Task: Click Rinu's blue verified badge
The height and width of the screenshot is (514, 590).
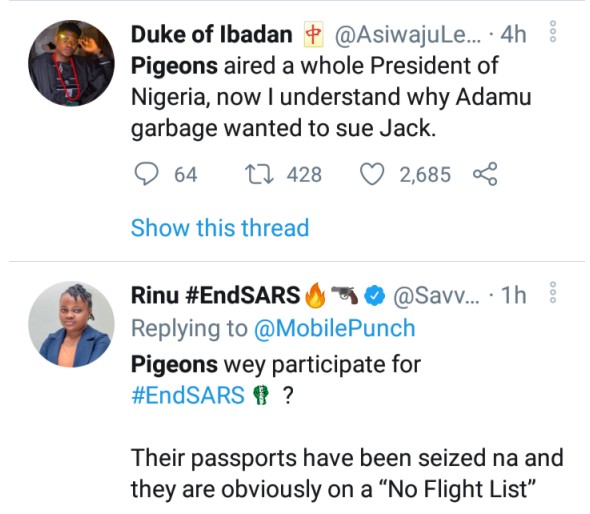Action: (x=374, y=295)
